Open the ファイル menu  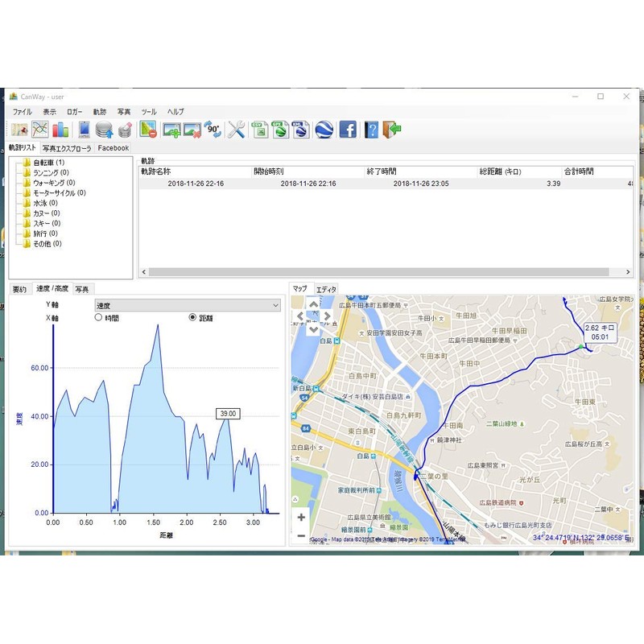tap(22, 112)
